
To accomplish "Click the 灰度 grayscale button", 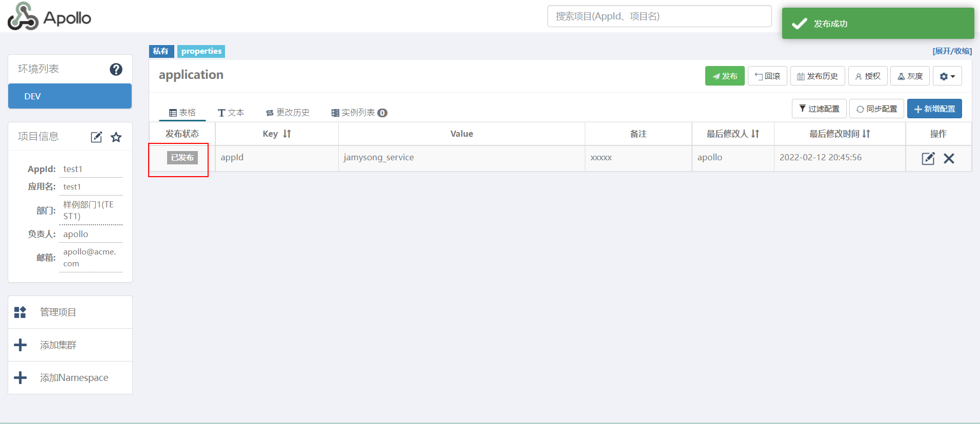I will (x=910, y=76).
